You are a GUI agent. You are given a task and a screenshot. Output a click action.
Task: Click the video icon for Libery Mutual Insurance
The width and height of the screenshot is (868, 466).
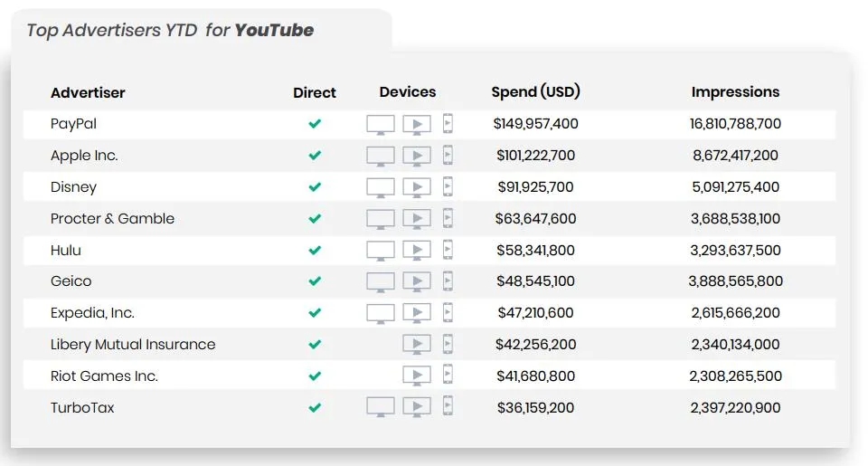[x=416, y=345]
